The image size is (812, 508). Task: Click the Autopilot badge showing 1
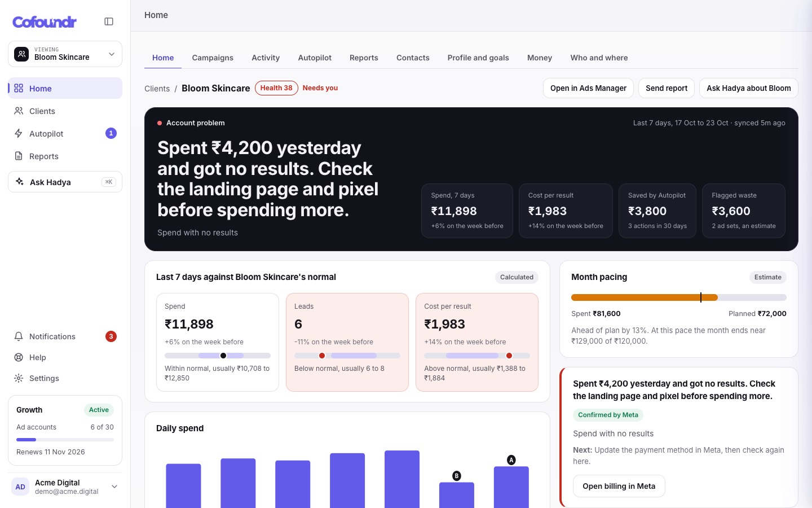111,133
